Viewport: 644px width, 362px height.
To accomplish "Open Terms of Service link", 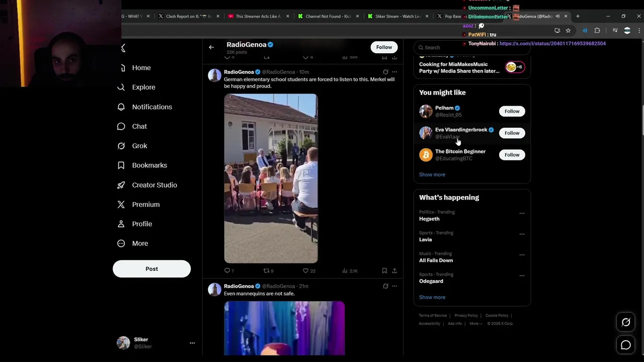I will [x=433, y=316].
